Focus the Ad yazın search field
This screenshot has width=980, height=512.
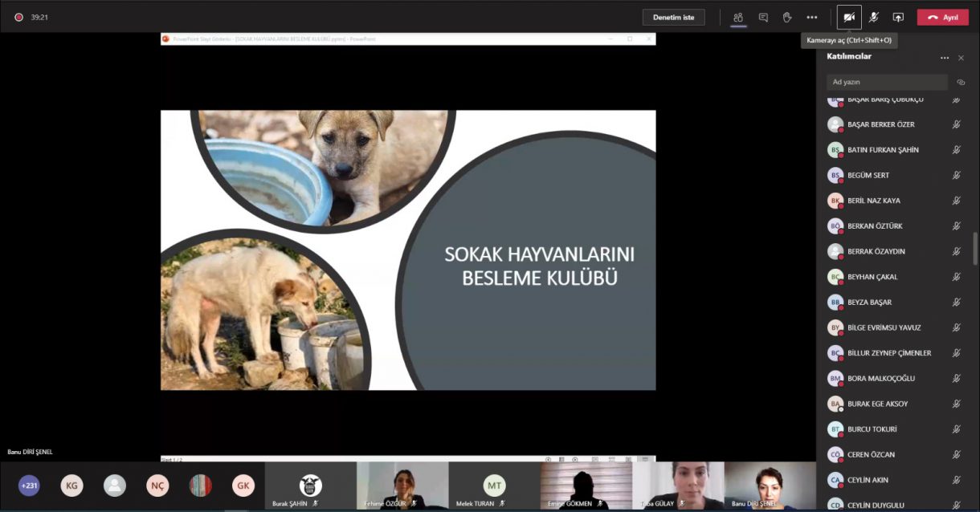887,82
